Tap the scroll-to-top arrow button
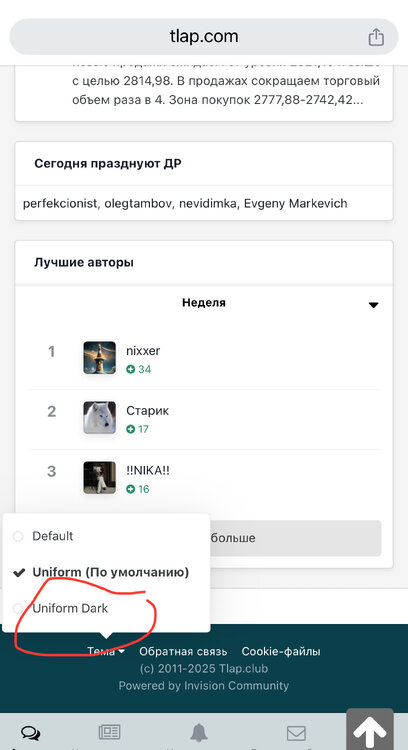The height and width of the screenshot is (750, 408). tap(370, 730)
